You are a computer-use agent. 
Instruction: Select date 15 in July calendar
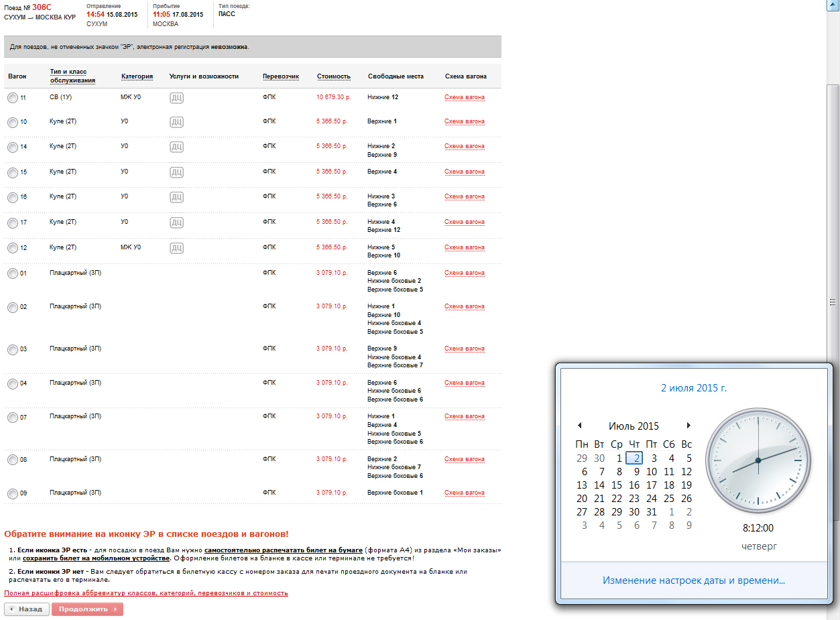pyautogui.click(x=617, y=485)
